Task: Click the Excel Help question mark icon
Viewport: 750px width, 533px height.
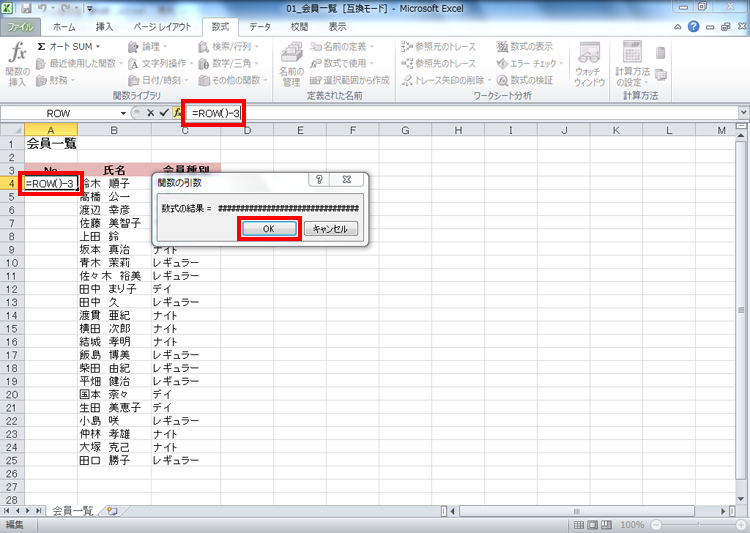Action: (x=693, y=27)
